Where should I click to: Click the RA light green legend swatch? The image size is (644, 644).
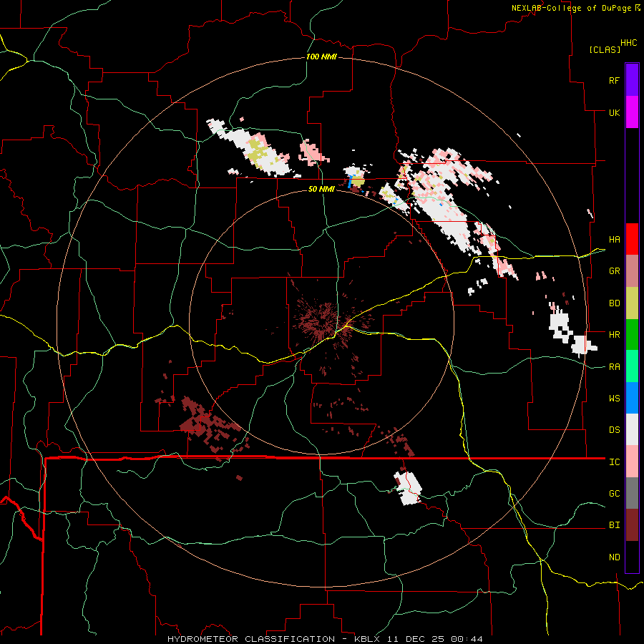[632, 366]
